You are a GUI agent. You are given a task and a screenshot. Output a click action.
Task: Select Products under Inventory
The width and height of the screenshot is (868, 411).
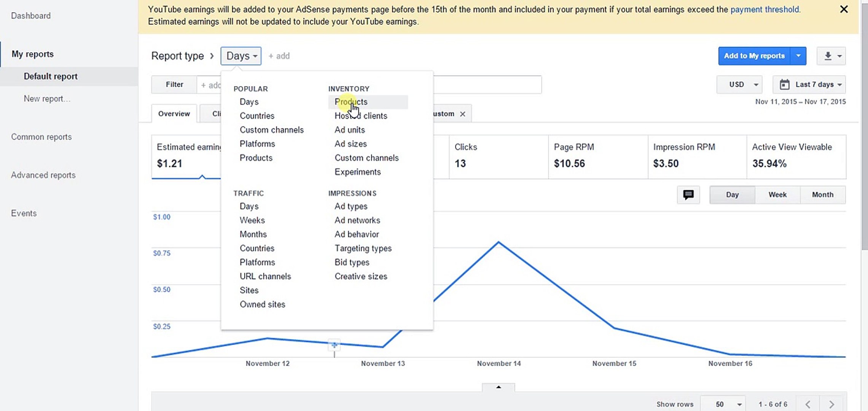click(368, 102)
